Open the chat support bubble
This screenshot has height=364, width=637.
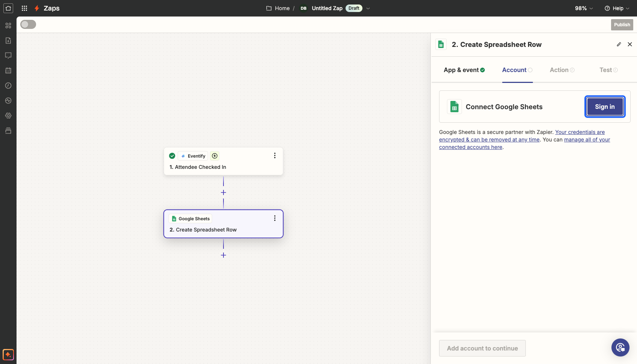(620, 347)
